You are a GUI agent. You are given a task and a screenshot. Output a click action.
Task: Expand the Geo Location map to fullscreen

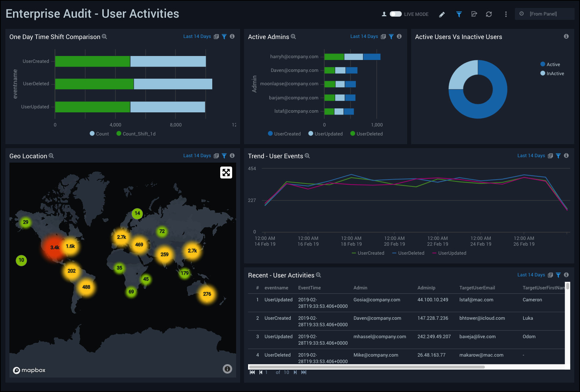226,173
